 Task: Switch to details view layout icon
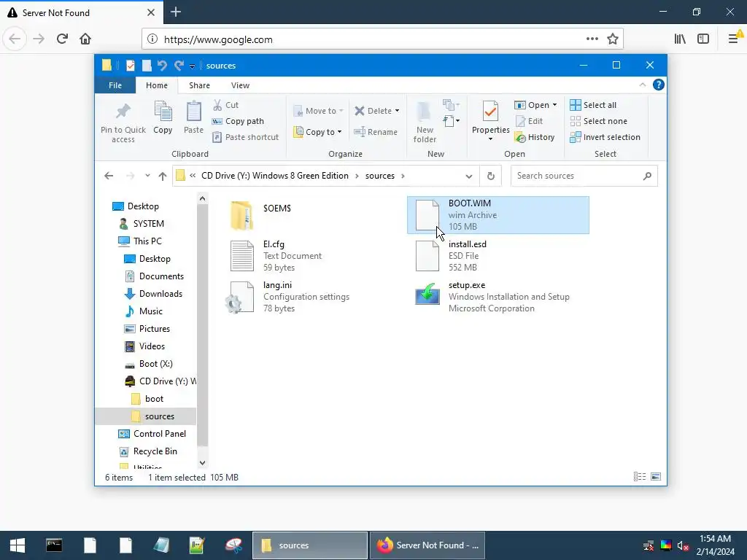click(x=639, y=477)
